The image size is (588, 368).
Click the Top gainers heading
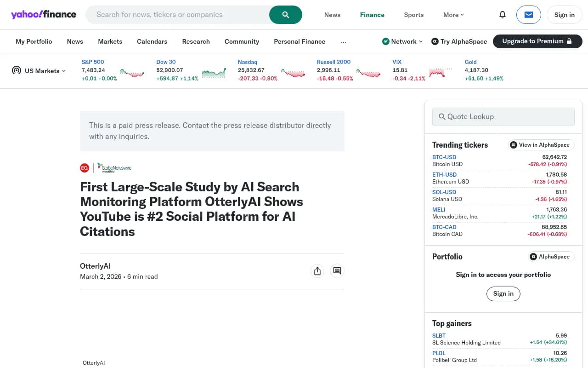pos(452,323)
